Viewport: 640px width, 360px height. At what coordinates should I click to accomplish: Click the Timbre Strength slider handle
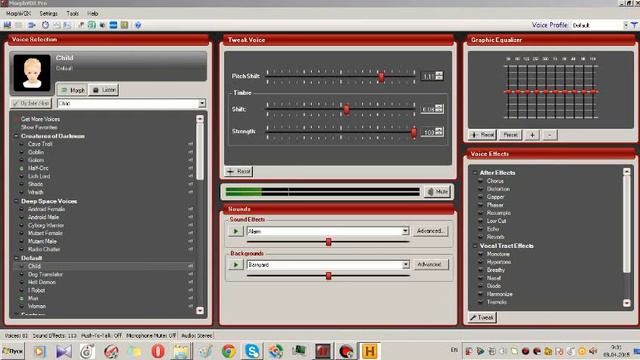[414, 132]
